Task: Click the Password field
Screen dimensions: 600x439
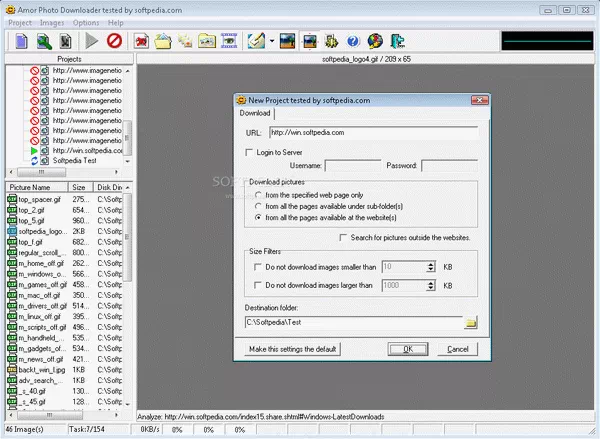Action: point(449,166)
